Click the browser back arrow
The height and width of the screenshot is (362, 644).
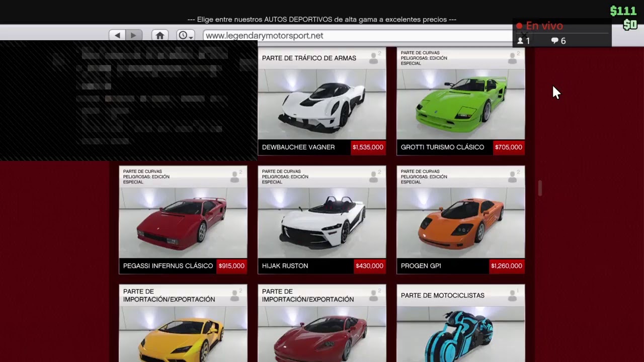[117, 35]
